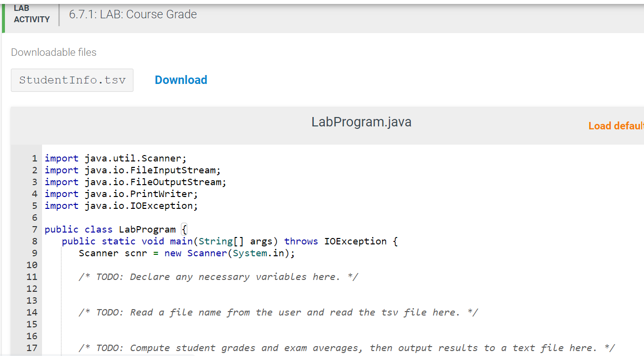Select the lab title 6.7.1: LAB: Course Grade
Image resolution: width=644 pixels, height=356 pixels.
[x=132, y=14]
